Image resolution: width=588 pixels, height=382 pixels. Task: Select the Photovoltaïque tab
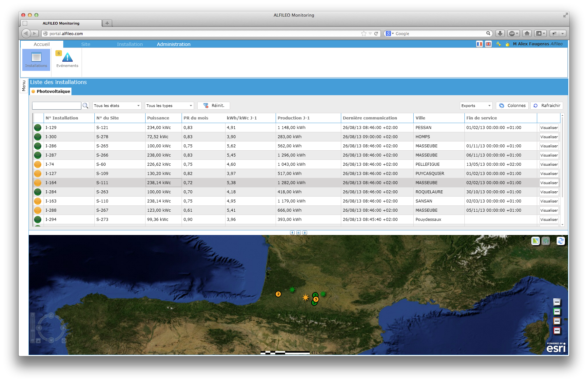coord(51,92)
